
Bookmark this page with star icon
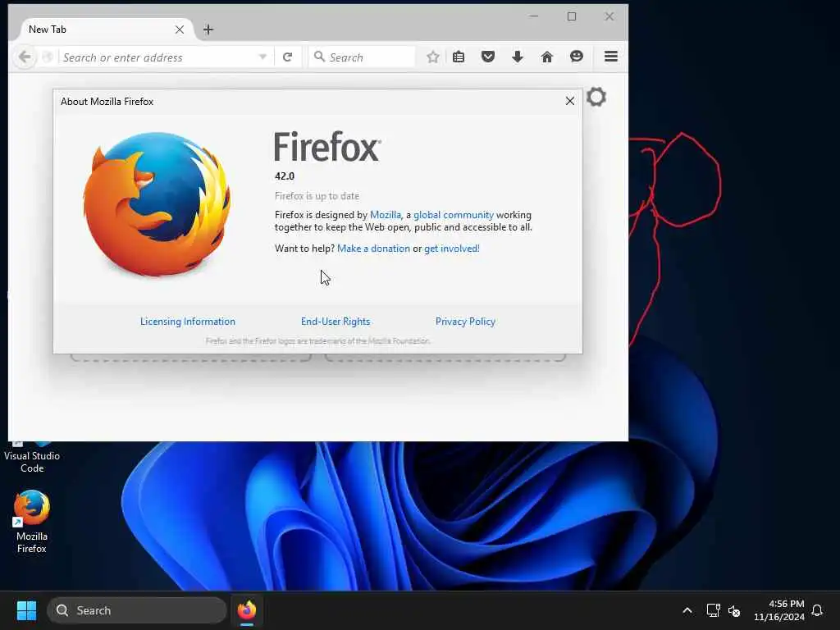tap(433, 57)
